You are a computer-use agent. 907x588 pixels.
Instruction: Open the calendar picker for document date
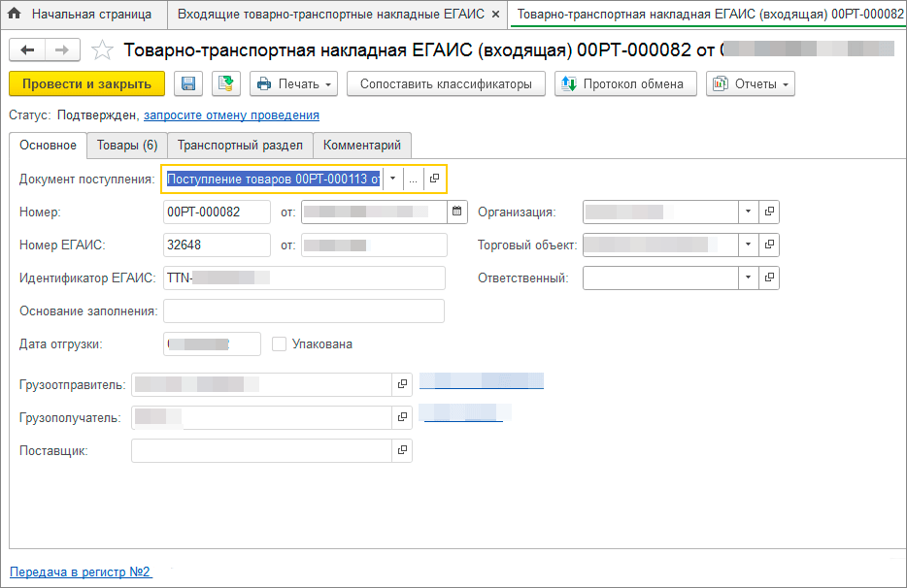[x=457, y=212]
